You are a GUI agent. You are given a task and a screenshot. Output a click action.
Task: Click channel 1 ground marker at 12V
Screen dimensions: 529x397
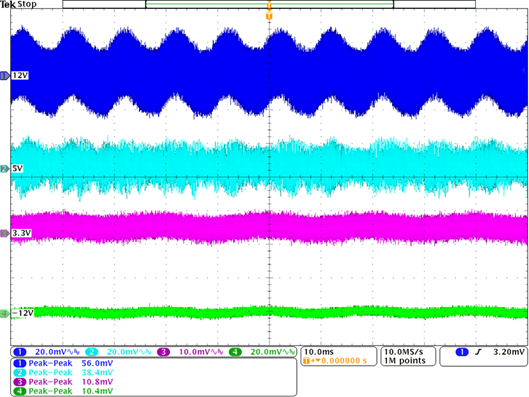[5, 76]
